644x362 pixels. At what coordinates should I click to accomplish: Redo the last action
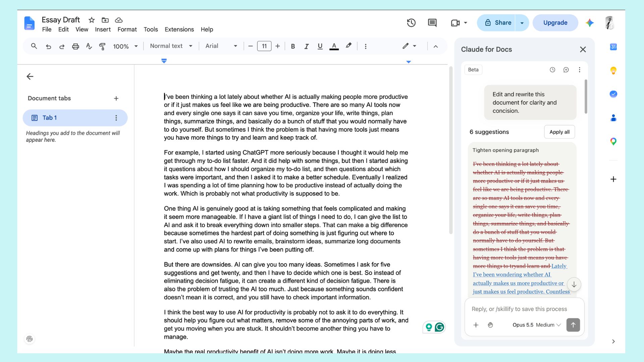click(x=62, y=46)
